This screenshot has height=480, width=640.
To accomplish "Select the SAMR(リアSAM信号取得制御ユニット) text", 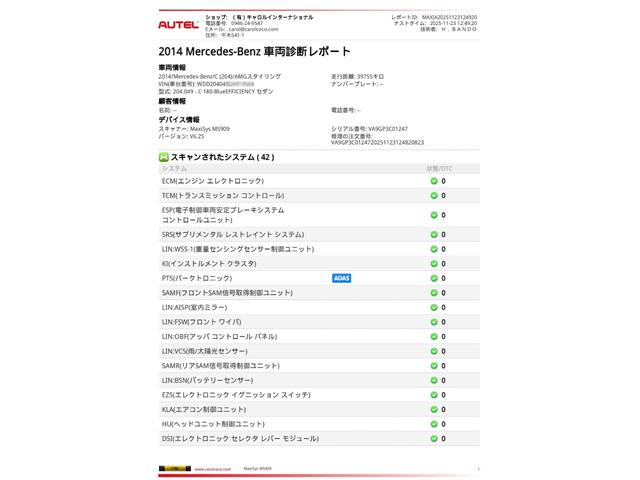I will tap(221, 366).
